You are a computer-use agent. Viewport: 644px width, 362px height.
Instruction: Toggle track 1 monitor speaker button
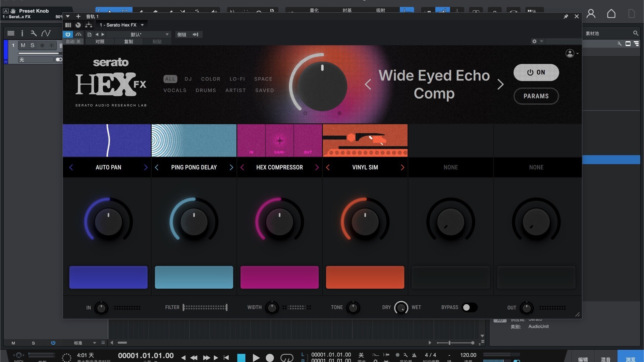click(x=52, y=45)
